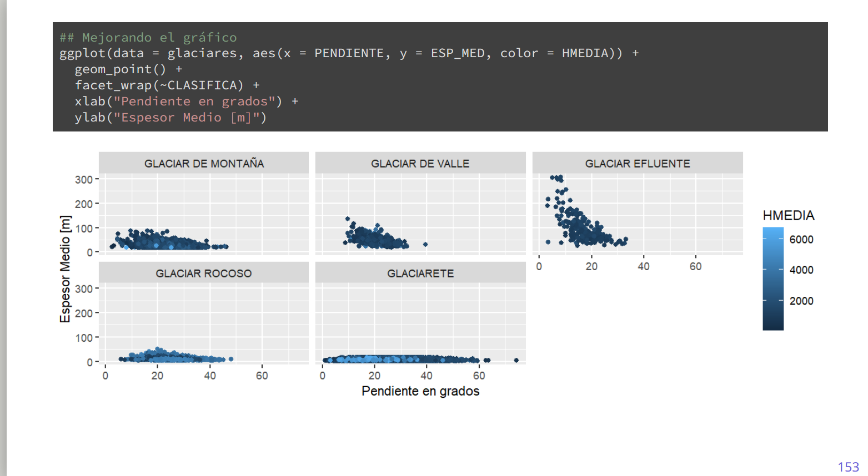Click the GLACIAR DE VALLE facet header
868x476 pixels.
[x=420, y=164]
